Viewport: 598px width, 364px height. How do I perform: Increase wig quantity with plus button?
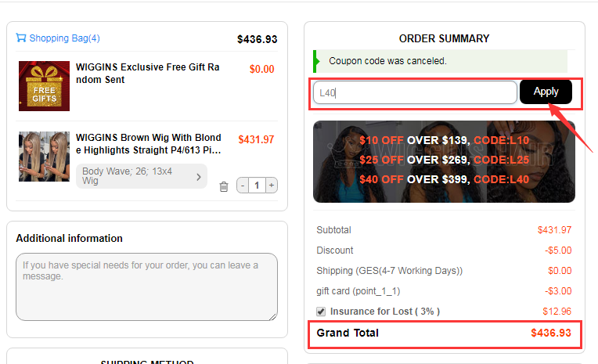pos(272,186)
